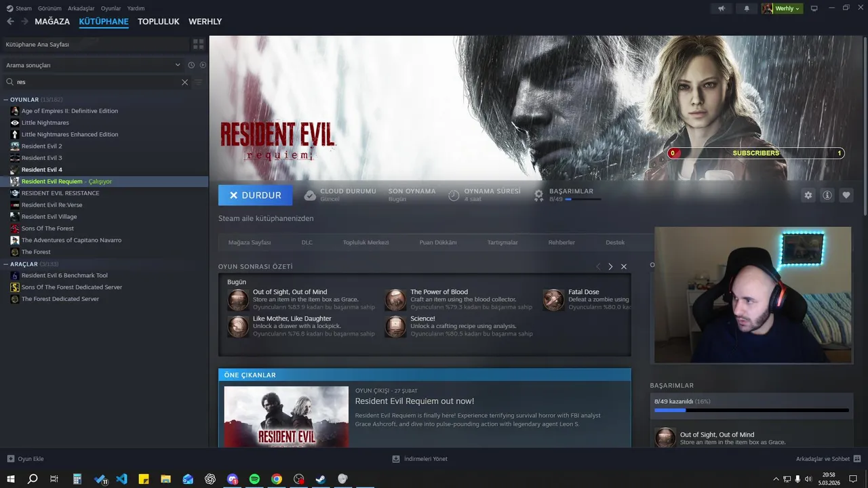Viewport: 868px width, 488px height.
Task: Open the Steam menu
Action: 19,8
